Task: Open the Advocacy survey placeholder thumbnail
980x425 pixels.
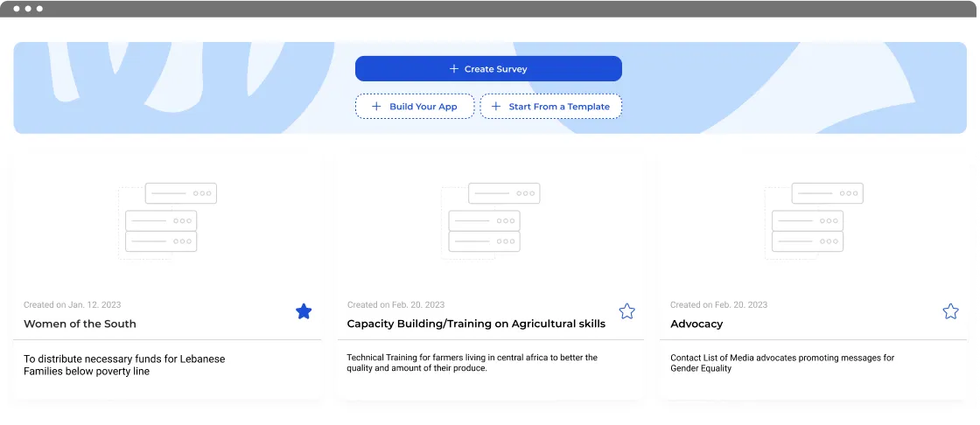Action: (x=814, y=220)
